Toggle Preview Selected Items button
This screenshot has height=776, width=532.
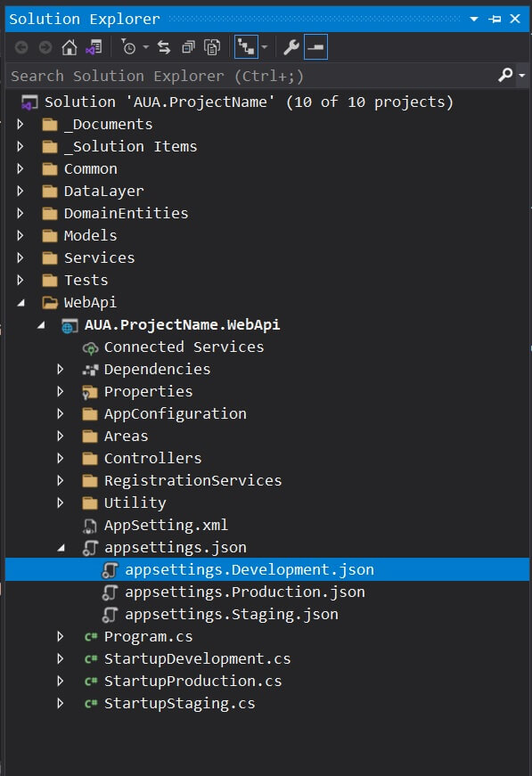click(x=315, y=47)
